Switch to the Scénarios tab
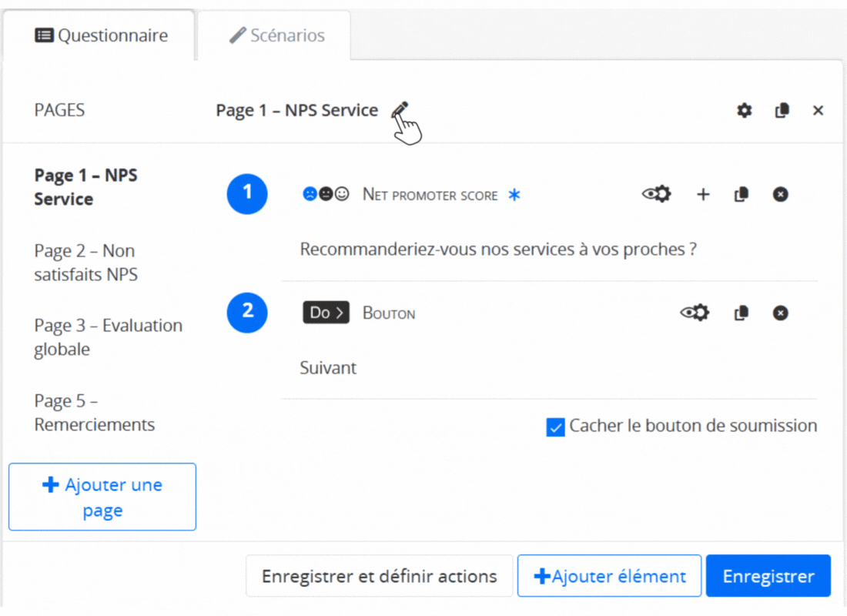 point(277,35)
